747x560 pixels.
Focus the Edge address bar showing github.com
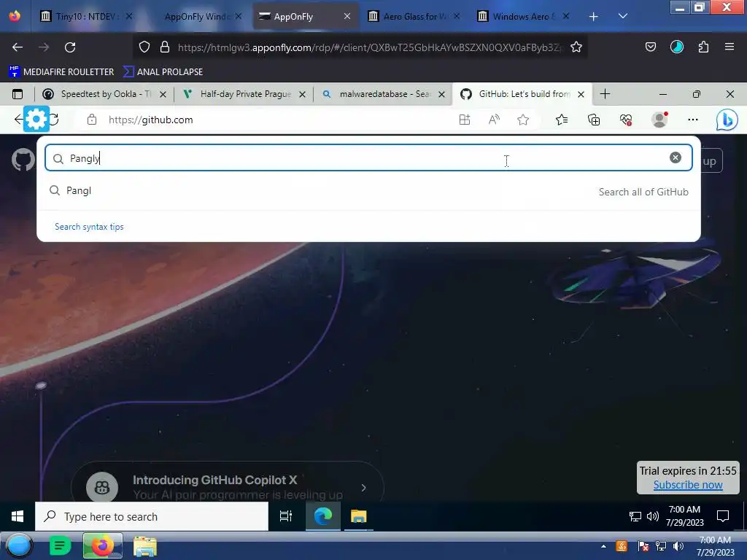pyautogui.click(x=267, y=120)
